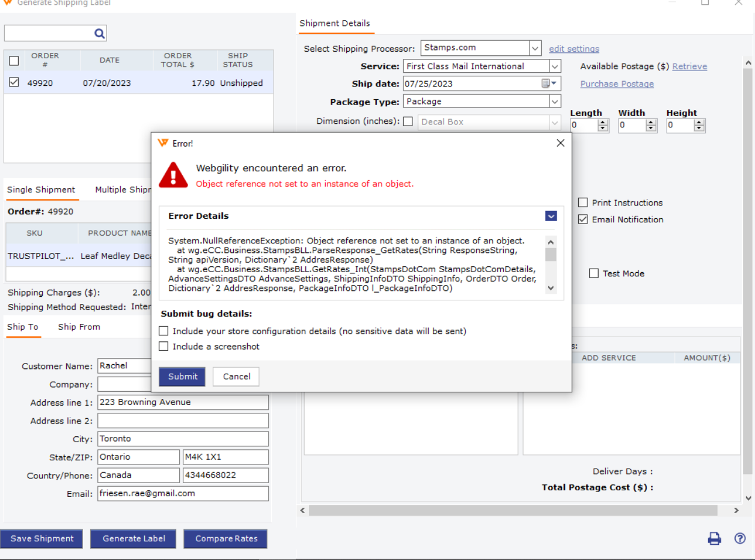Open the help question mark icon
The height and width of the screenshot is (560, 755).
740,538
